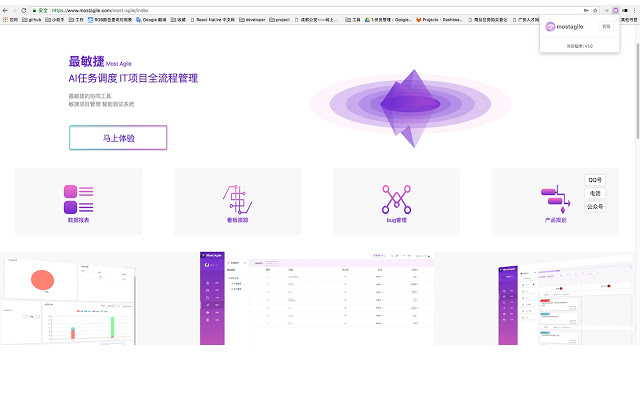The width and height of the screenshot is (640, 400).
Task: Click the bug管理 network icon
Action: click(x=396, y=199)
